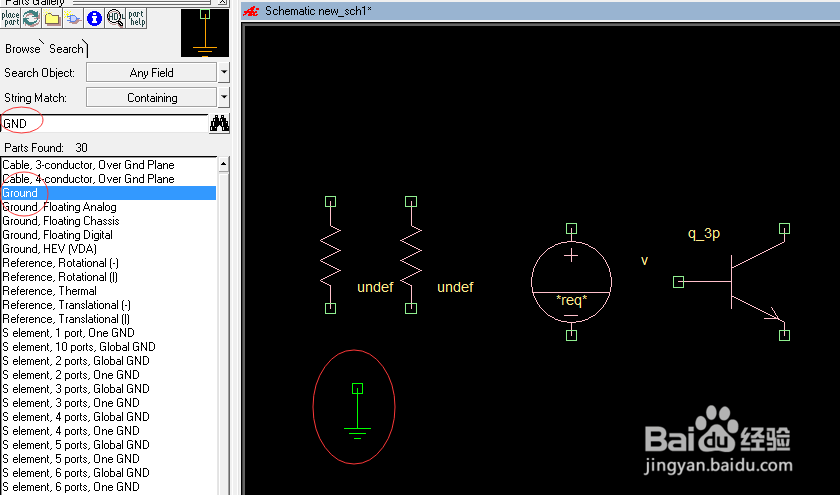Click the left resistor's undef value label
The width and height of the screenshot is (840, 495).
point(375,287)
